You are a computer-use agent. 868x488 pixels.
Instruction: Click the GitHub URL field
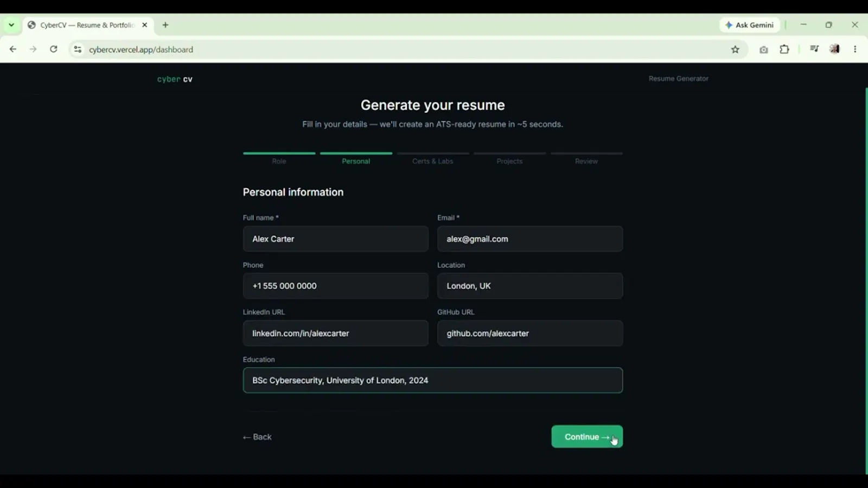coord(530,333)
